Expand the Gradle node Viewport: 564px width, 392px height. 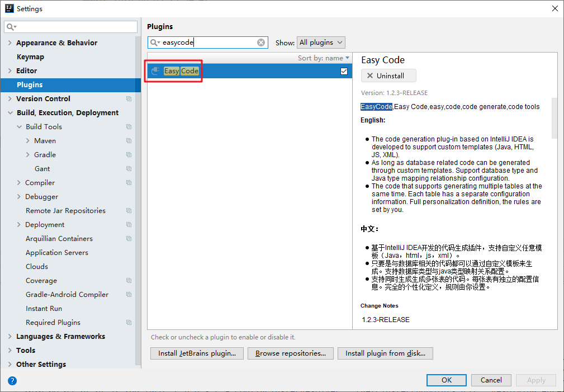[x=28, y=155]
